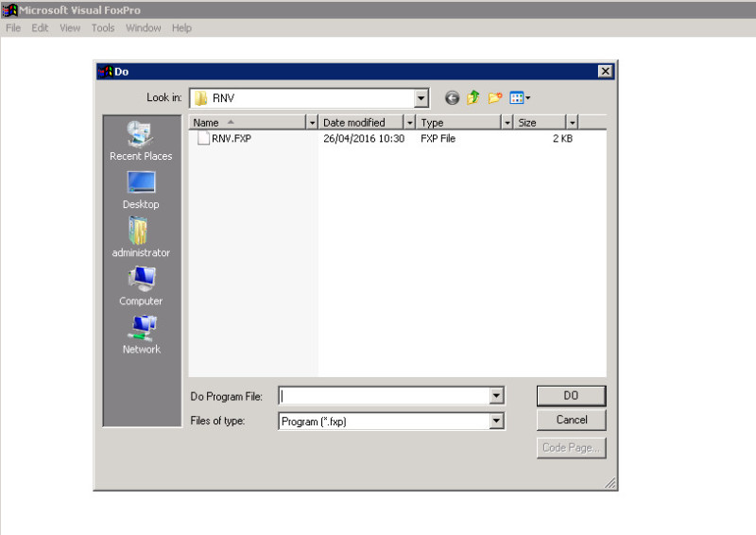Select Computer in places sidebar
Viewport: 756px width, 535px height.
pos(140,285)
